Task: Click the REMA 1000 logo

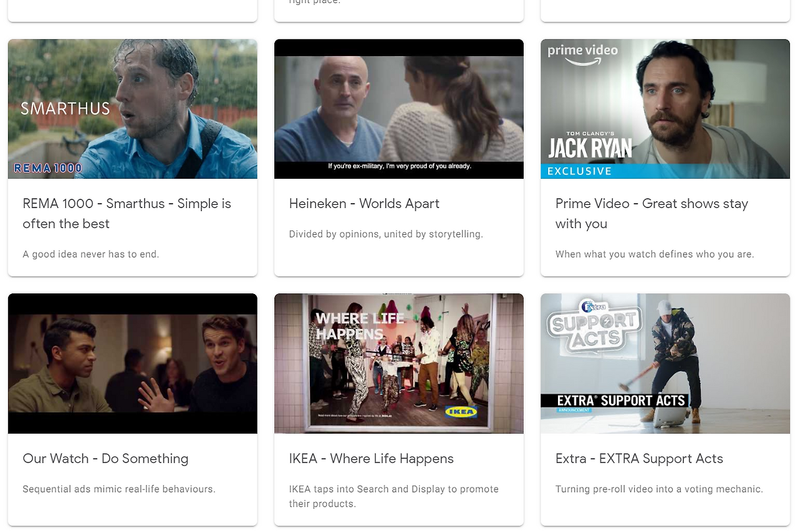Action: point(46,168)
